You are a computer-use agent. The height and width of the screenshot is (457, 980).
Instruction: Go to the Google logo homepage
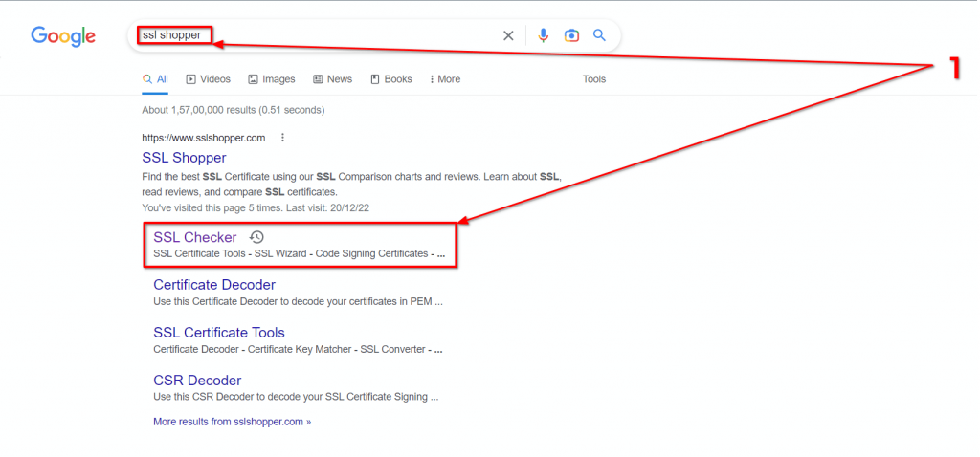pyautogui.click(x=63, y=36)
